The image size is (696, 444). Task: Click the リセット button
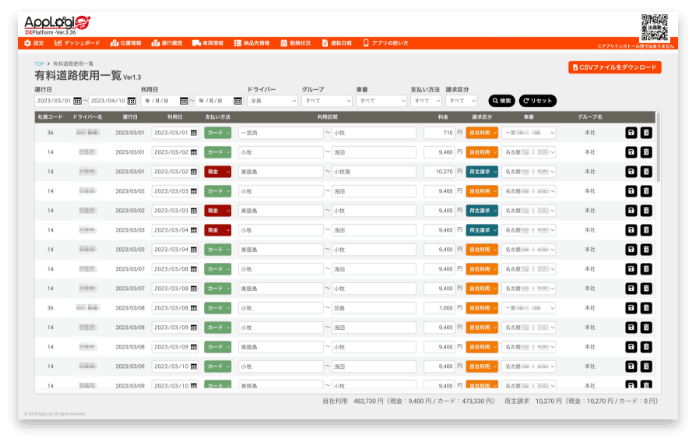click(x=537, y=101)
